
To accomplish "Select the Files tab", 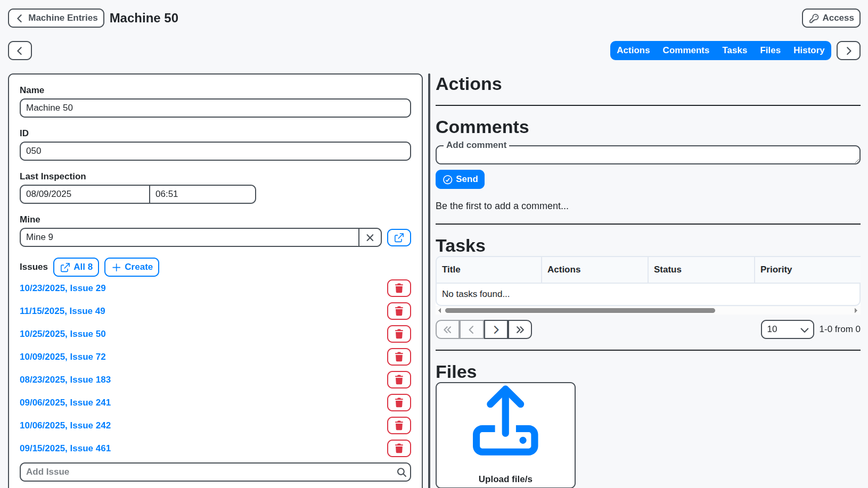I will (770, 51).
